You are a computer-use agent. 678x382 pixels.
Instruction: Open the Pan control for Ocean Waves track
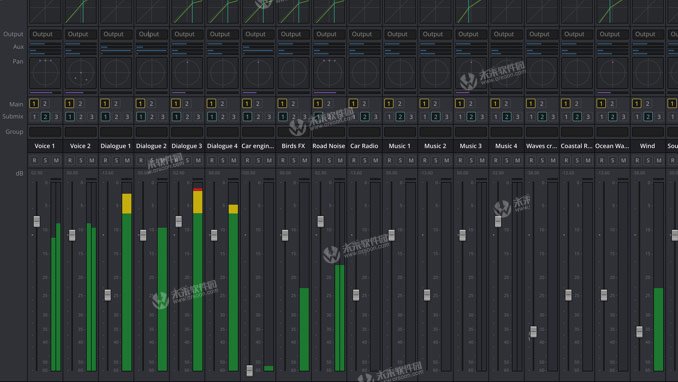(612, 73)
